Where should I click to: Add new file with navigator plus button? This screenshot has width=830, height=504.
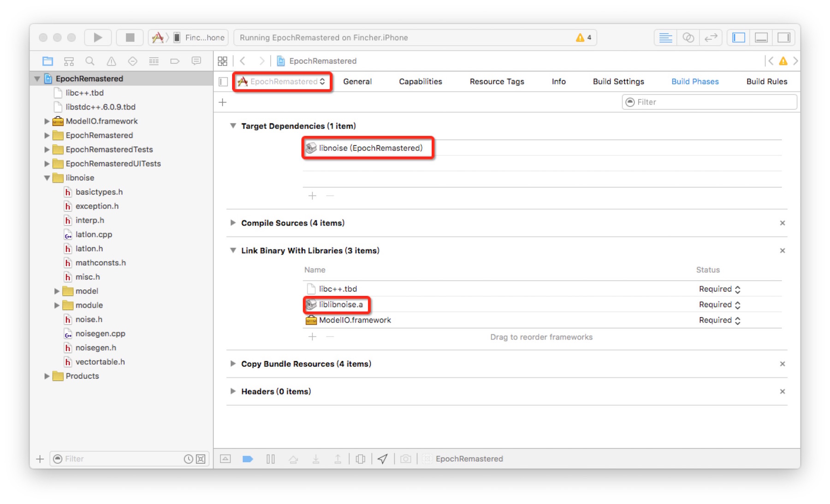[x=40, y=459]
